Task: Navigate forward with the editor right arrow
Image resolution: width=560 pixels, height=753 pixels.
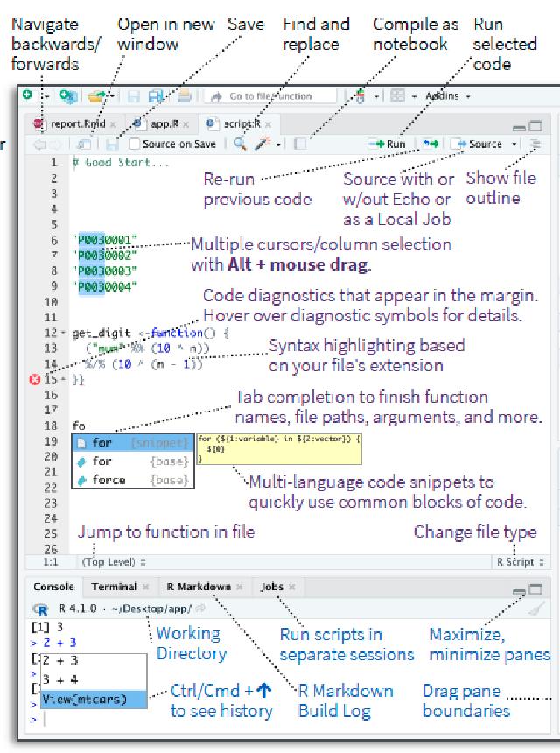Action: point(56,144)
